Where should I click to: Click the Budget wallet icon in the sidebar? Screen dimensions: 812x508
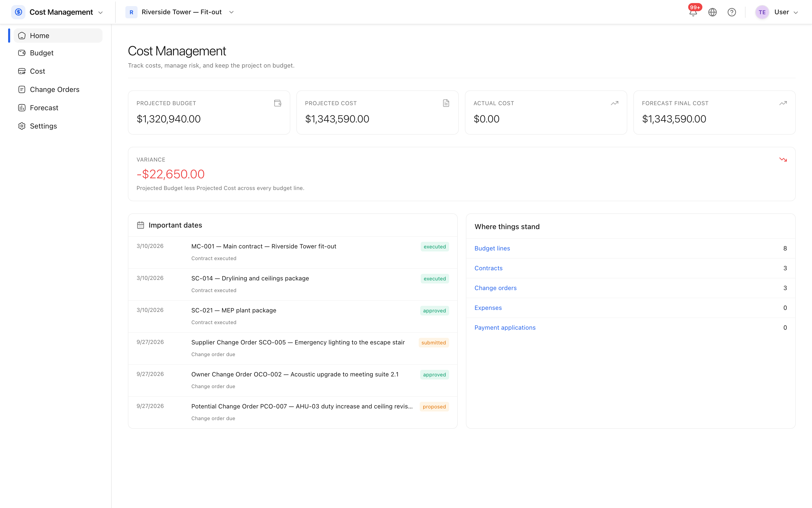(22, 53)
